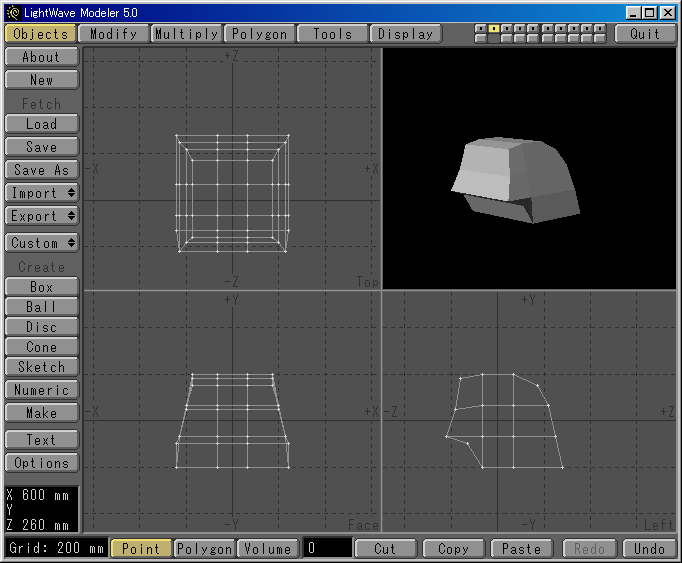
Task: Select the Ball primitive tool
Action: pyautogui.click(x=41, y=306)
